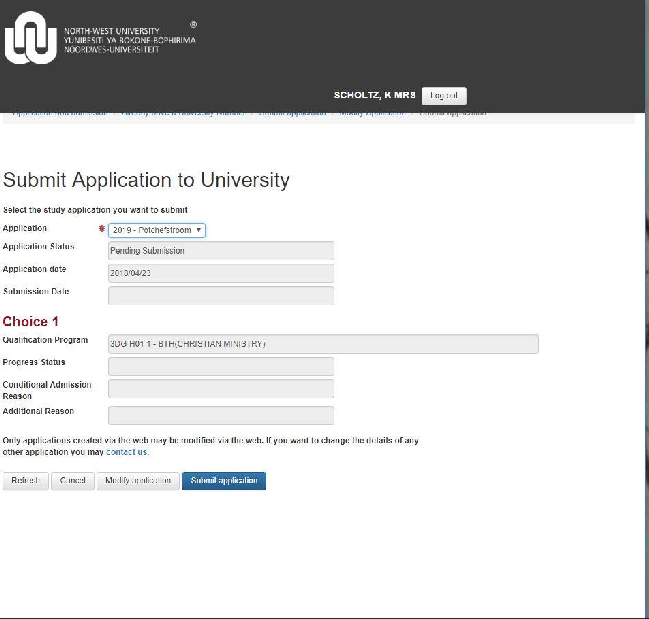
Task: Select the Application date field
Action: pos(220,273)
